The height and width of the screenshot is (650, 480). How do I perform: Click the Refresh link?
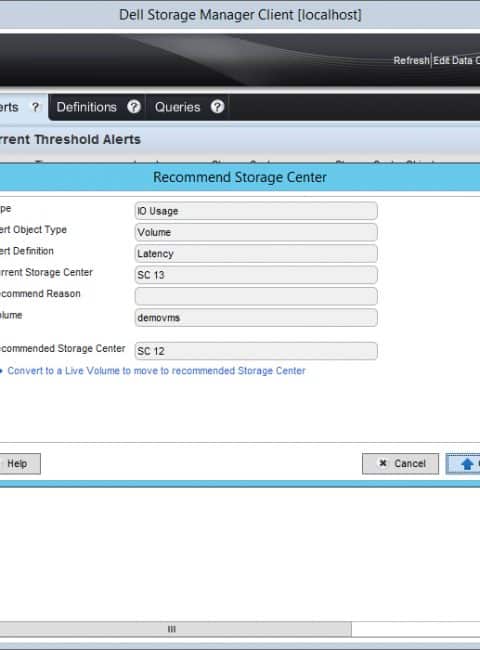[x=411, y=61]
